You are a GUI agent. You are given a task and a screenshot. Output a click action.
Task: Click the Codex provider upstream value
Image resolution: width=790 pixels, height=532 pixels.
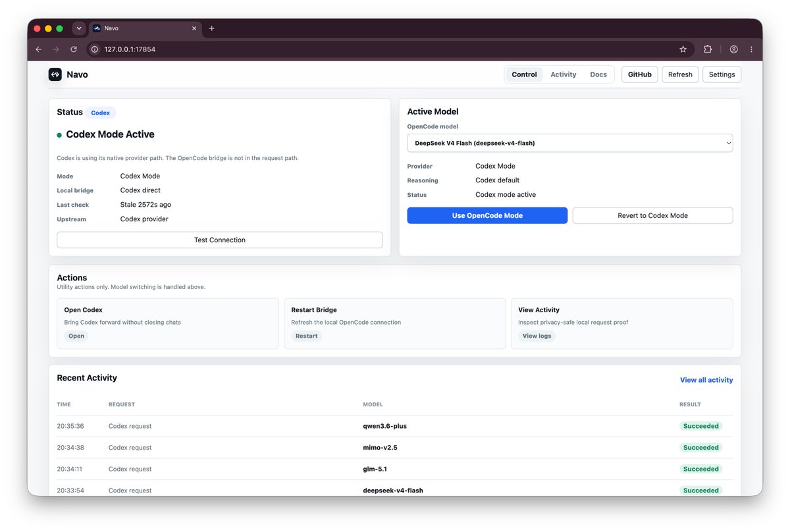point(144,219)
